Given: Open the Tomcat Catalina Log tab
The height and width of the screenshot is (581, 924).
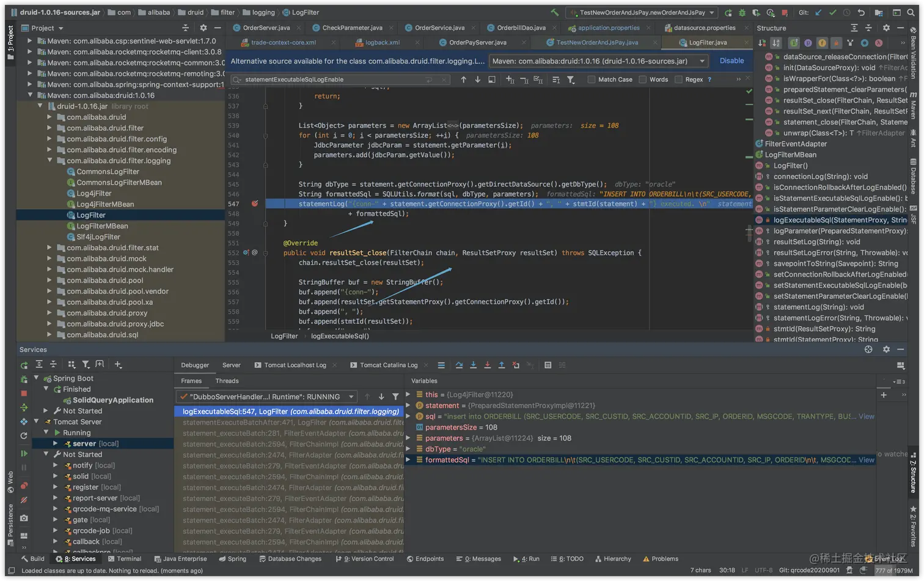Looking at the screenshot, I should click(388, 365).
